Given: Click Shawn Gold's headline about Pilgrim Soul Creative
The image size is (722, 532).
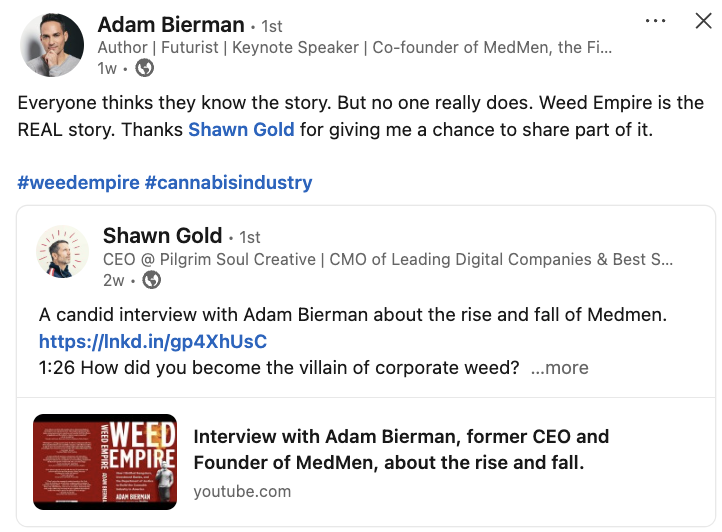Looking at the screenshot, I should 388,259.
